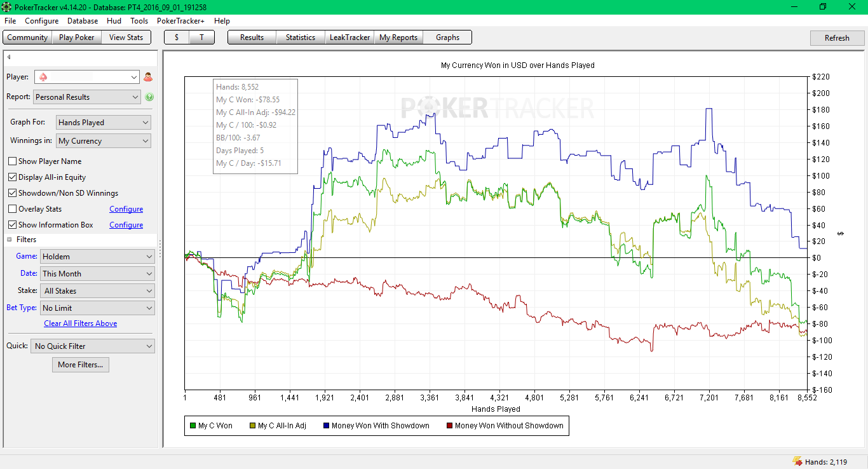The width and height of the screenshot is (868, 469).
Task: Open the Results tab
Action: [252, 37]
